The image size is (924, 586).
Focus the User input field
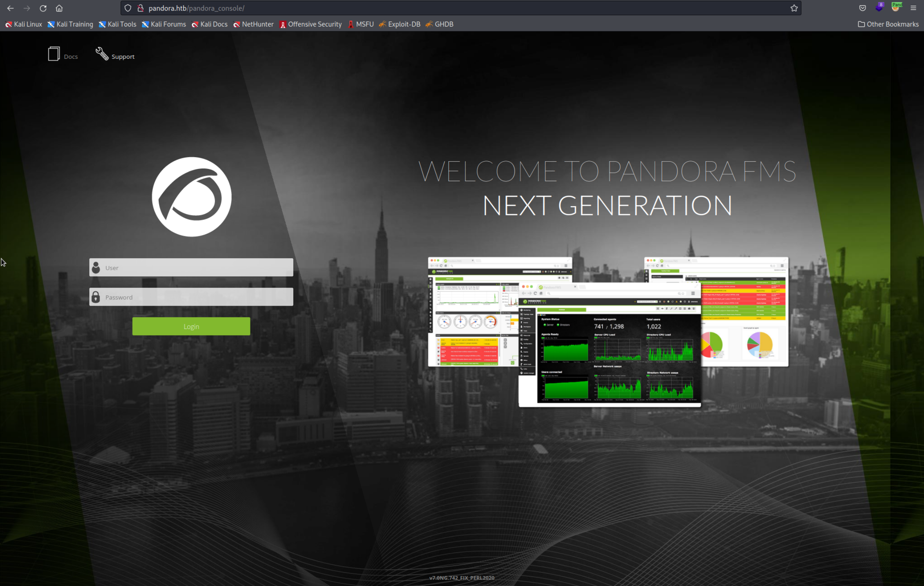(191, 267)
